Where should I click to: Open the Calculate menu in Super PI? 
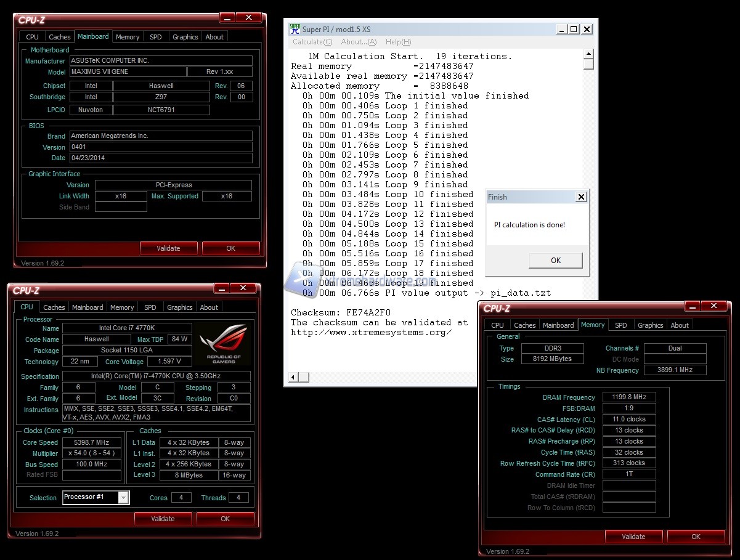pyautogui.click(x=312, y=42)
